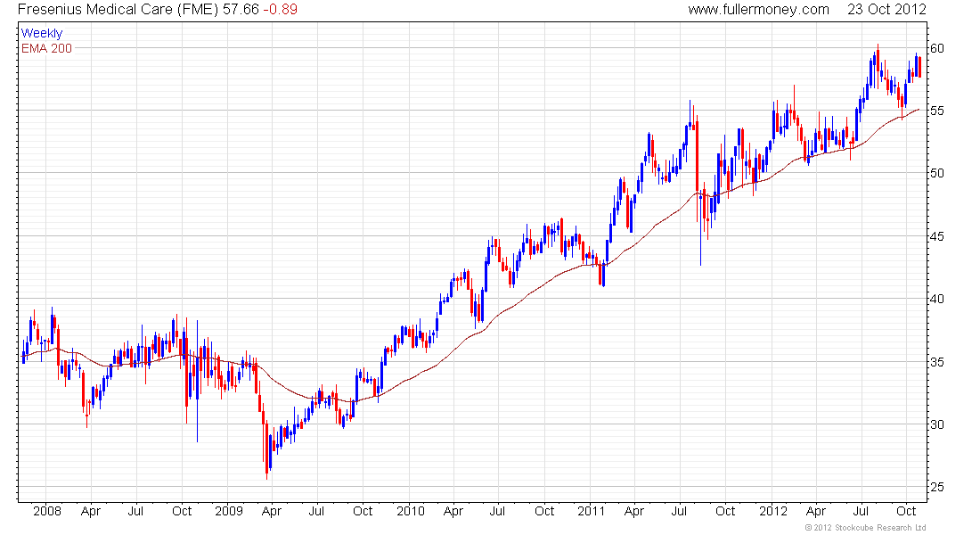Screen dimensions: 980x535
Task: Click the final "Oct" label in 2012
Action: (x=906, y=511)
